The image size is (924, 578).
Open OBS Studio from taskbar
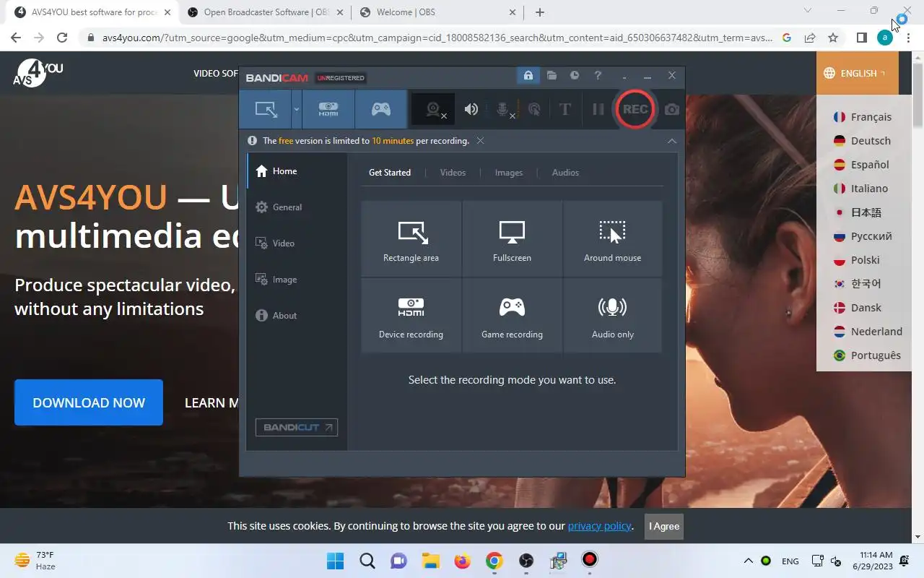pyautogui.click(x=526, y=561)
